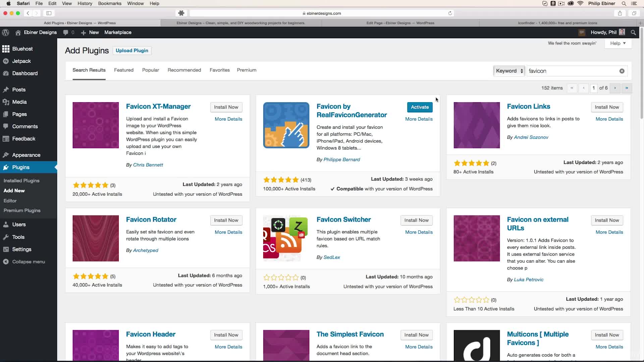Open the Safari History menu
The height and width of the screenshot is (362, 644).
pyautogui.click(x=85, y=3)
